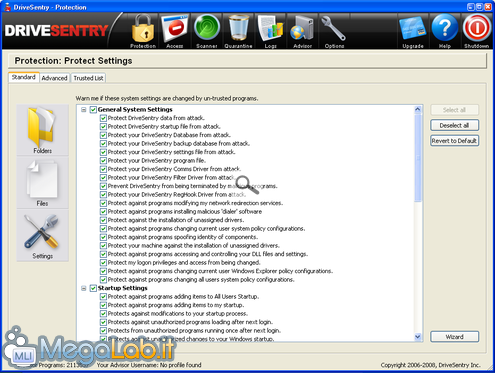Open the Access toolbar icon
Image resolution: width=495 pixels, height=373 pixels.
175,31
